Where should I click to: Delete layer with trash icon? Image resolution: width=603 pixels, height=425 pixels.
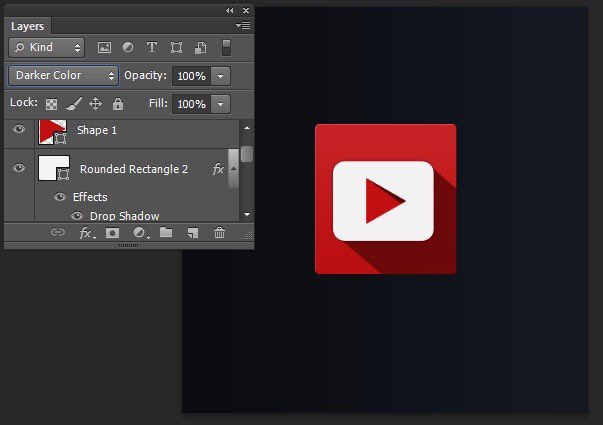(219, 232)
